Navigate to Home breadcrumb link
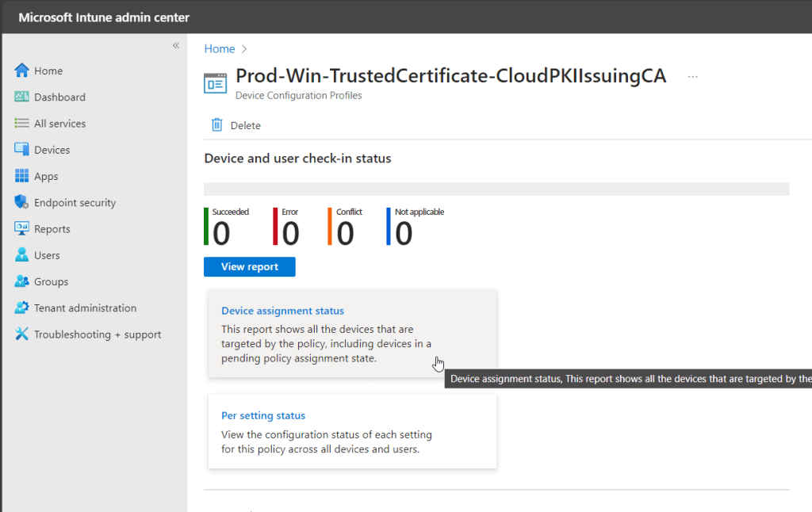 [220, 49]
